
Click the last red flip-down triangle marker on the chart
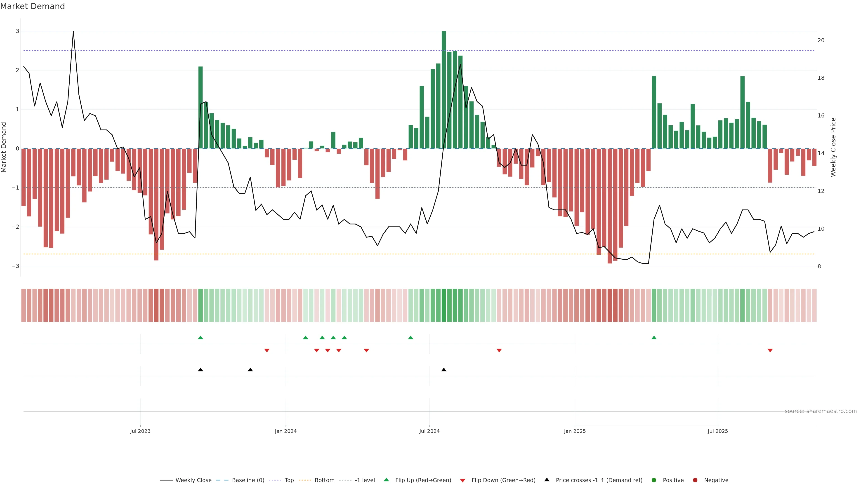click(770, 351)
